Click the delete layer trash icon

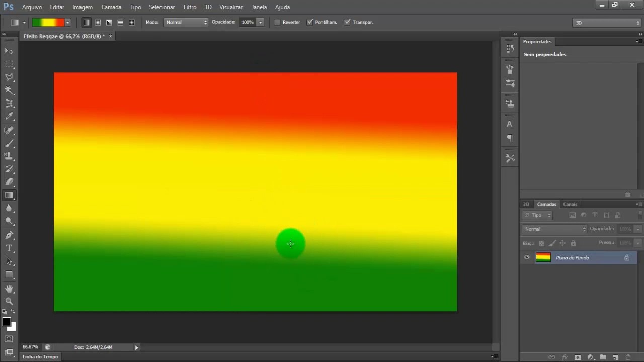[628, 357]
